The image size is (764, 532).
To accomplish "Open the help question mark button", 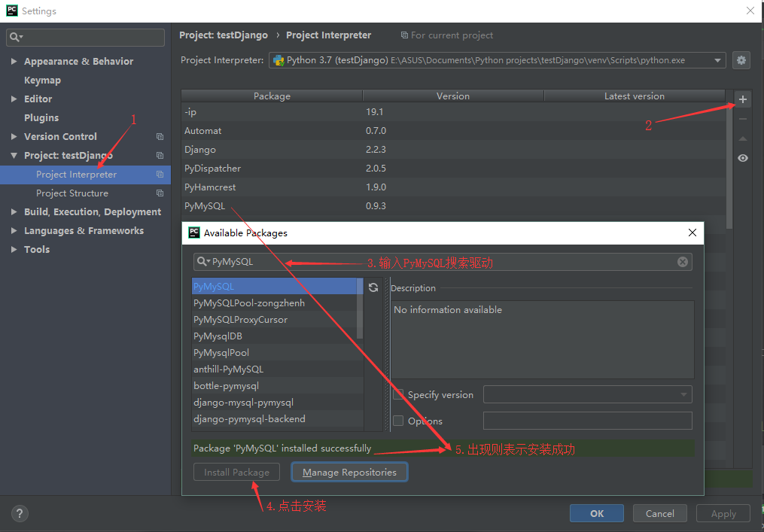I will [20, 513].
